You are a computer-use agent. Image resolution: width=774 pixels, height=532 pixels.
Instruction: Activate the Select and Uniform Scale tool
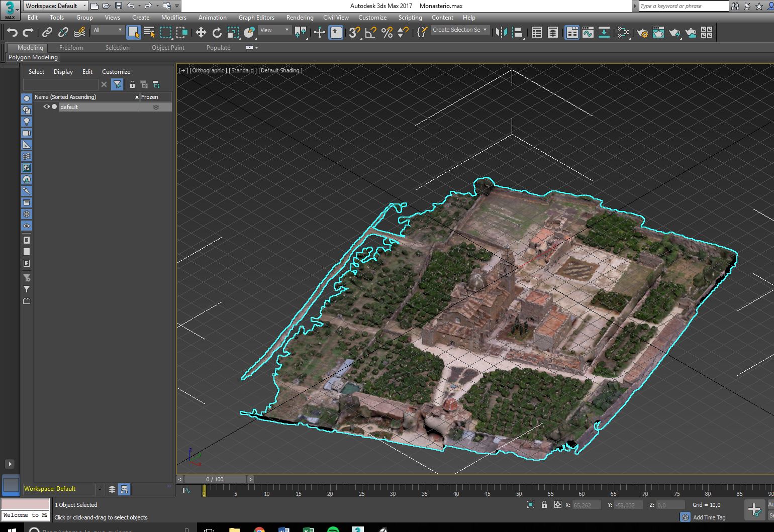click(x=233, y=33)
